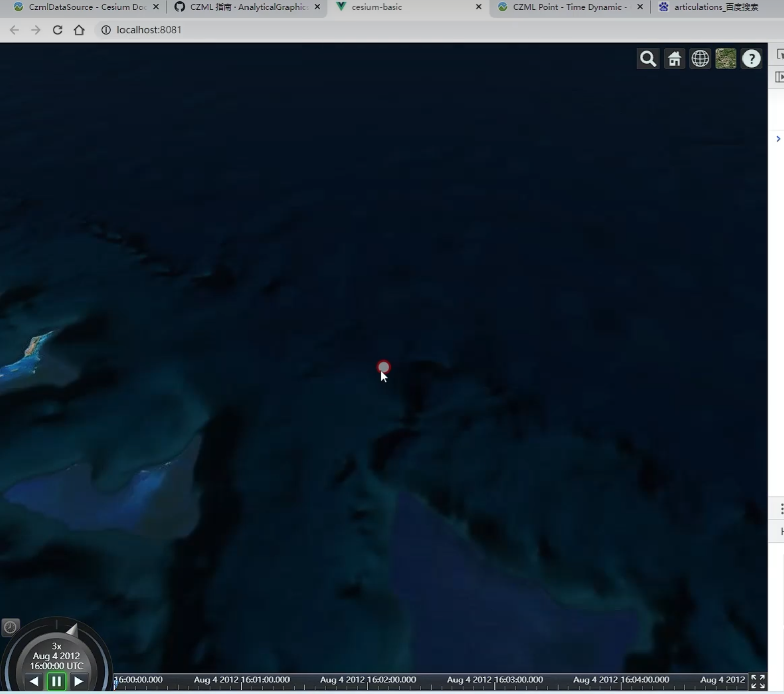
Task: View site information icon in address bar
Action: 106,30
